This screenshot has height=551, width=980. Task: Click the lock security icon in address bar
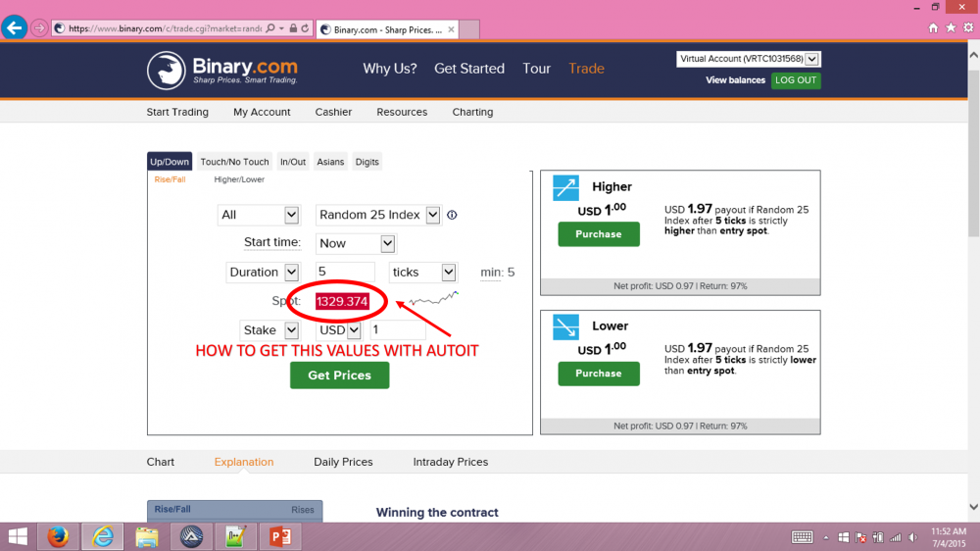tap(293, 28)
